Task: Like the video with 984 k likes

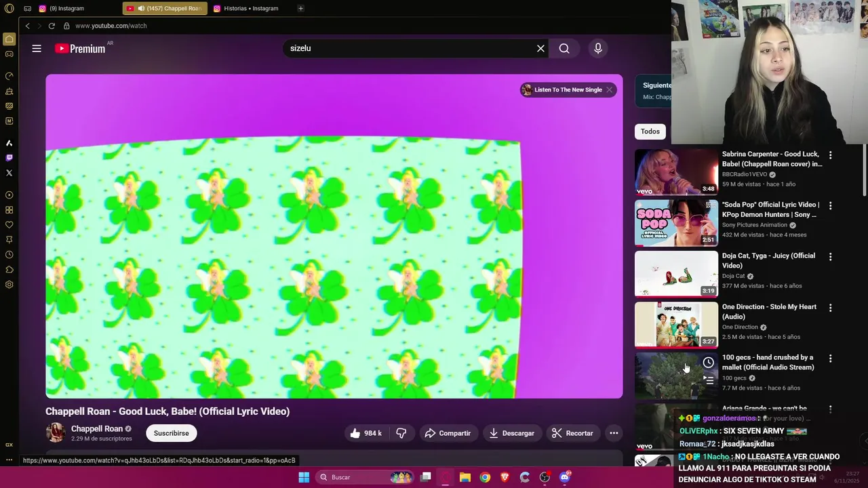Action: click(366, 433)
